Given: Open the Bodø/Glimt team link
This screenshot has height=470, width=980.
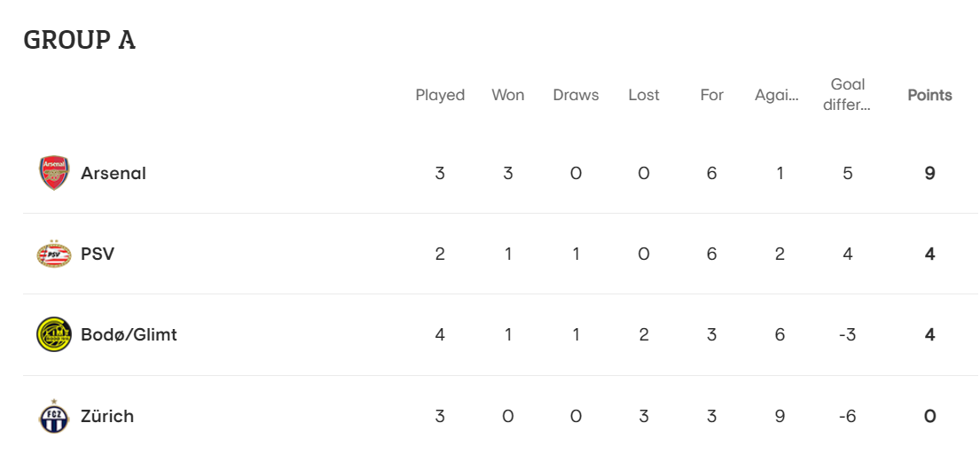Looking at the screenshot, I should point(129,334).
